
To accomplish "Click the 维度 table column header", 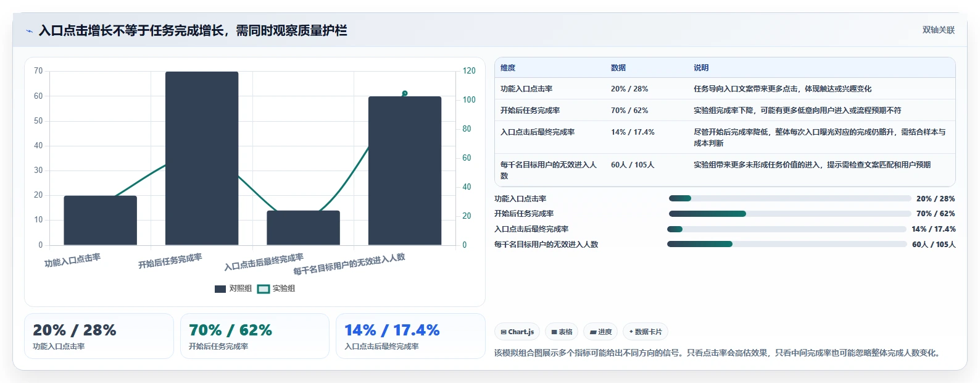I will (508, 68).
